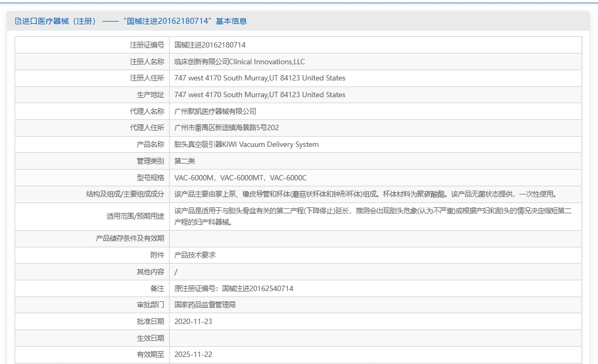598x364 pixels.
Task: Click the 适用范围/预期用途 label
Action: (x=136, y=217)
